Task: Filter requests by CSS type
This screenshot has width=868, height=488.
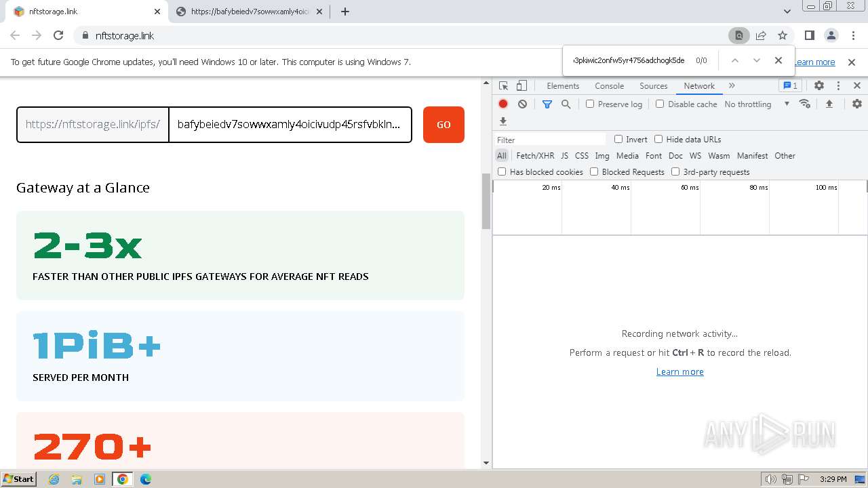Action: [x=582, y=156]
